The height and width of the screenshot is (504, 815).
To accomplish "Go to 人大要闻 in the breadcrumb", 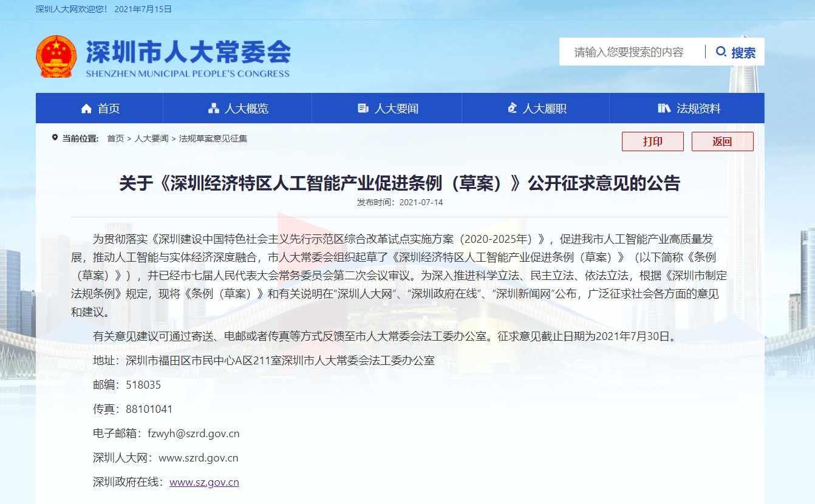I will tap(152, 138).
